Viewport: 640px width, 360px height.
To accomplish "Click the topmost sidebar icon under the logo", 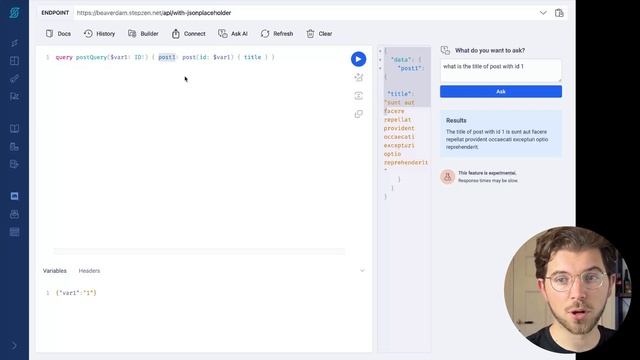I will [x=14, y=43].
